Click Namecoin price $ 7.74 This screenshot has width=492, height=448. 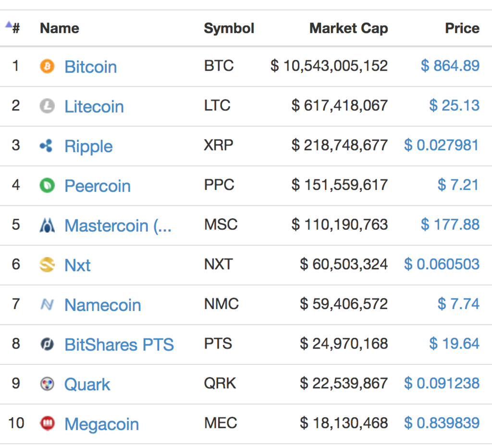point(458,304)
